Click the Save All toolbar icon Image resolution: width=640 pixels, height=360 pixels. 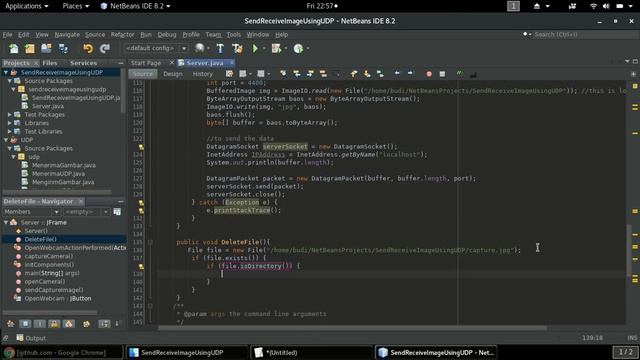click(63, 49)
